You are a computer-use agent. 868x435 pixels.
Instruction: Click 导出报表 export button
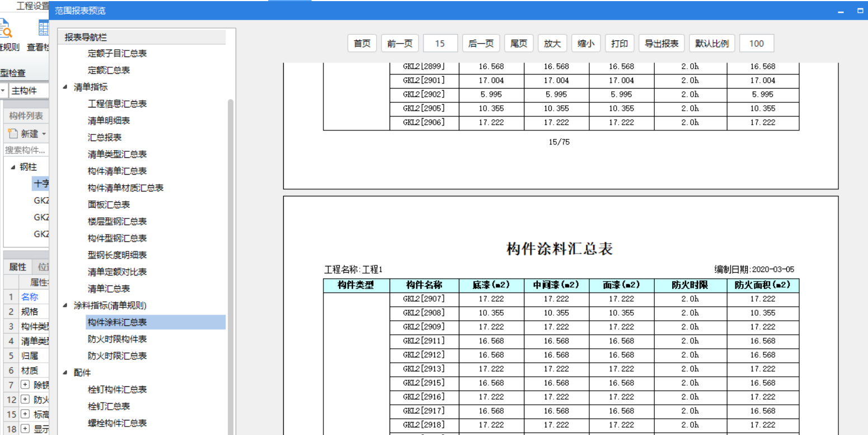[x=661, y=44]
